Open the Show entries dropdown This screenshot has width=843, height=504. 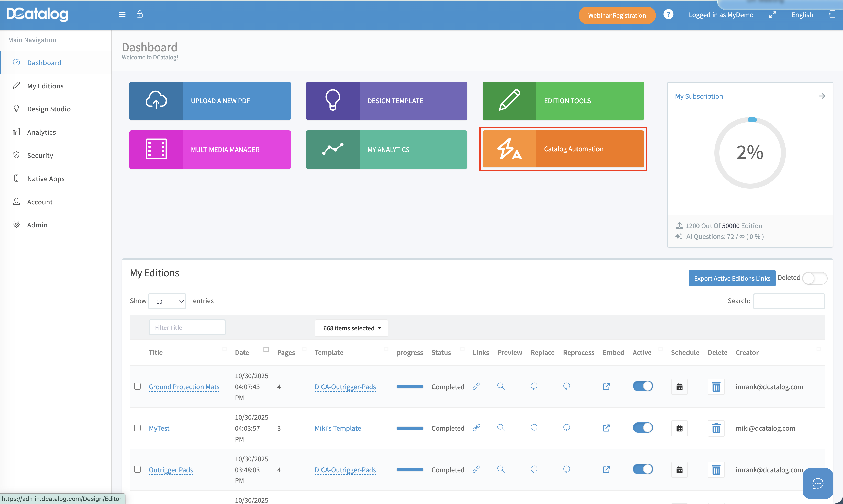(x=167, y=301)
